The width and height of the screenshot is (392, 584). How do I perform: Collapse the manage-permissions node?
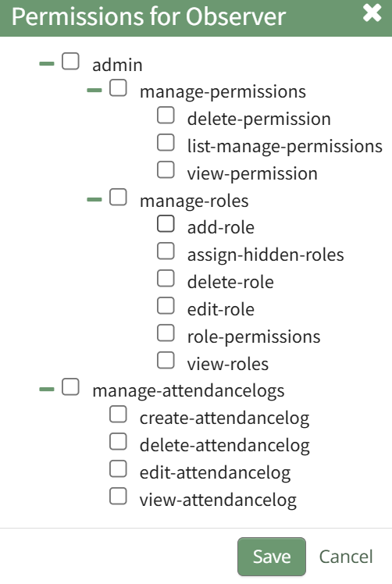[94, 91]
